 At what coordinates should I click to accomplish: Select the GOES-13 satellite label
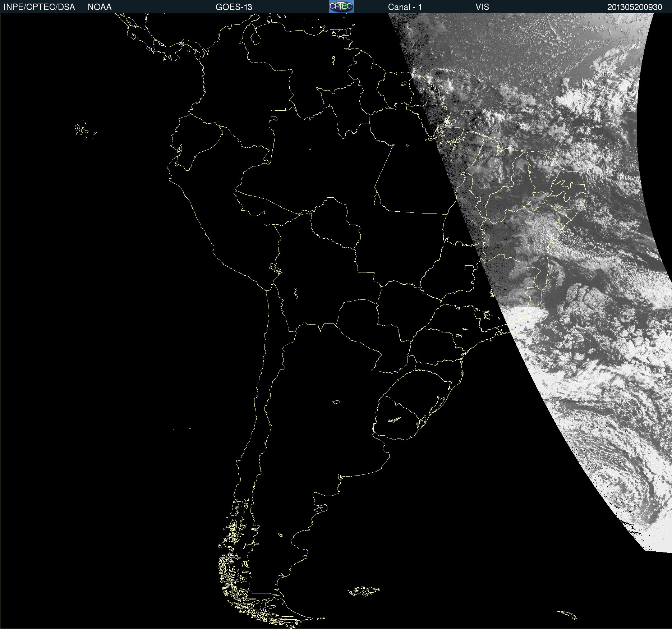(234, 7)
